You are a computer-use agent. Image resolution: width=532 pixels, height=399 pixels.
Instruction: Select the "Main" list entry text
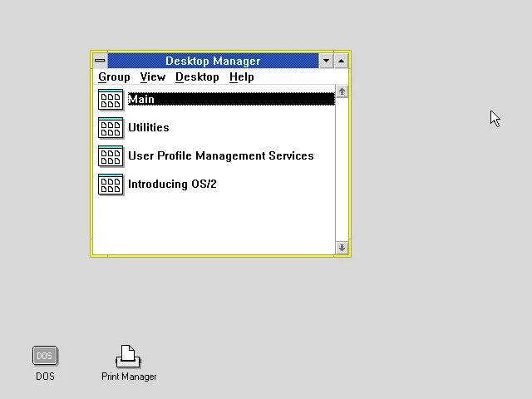[x=141, y=100]
